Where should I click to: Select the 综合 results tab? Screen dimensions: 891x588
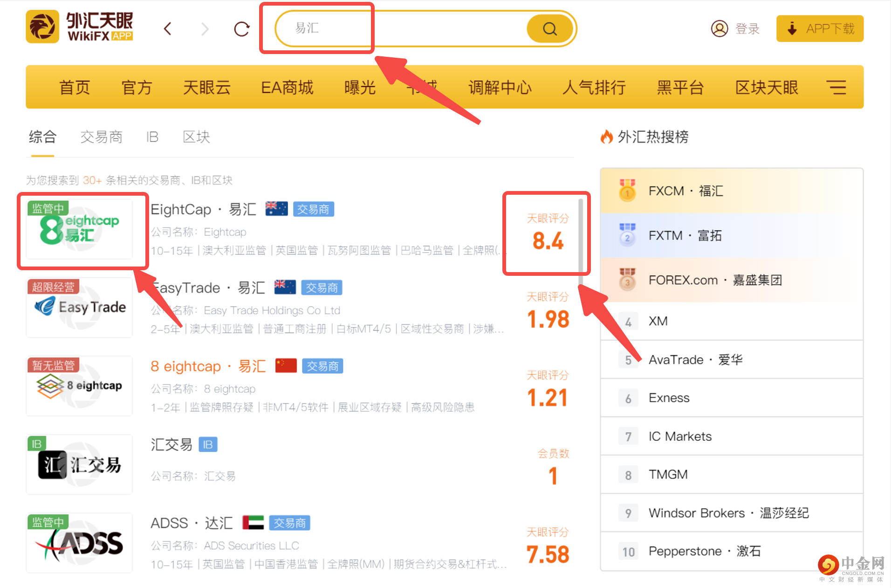[42, 137]
